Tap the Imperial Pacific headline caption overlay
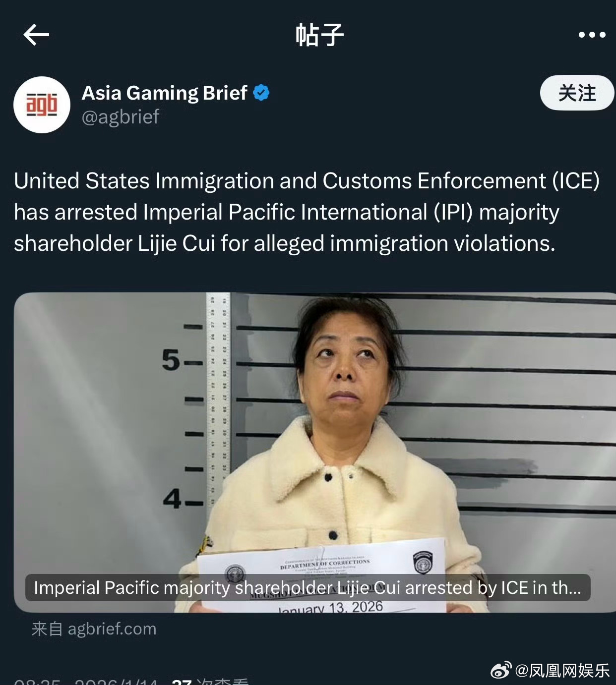The height and width of the screenshot is (685, 616). (308, 587)
